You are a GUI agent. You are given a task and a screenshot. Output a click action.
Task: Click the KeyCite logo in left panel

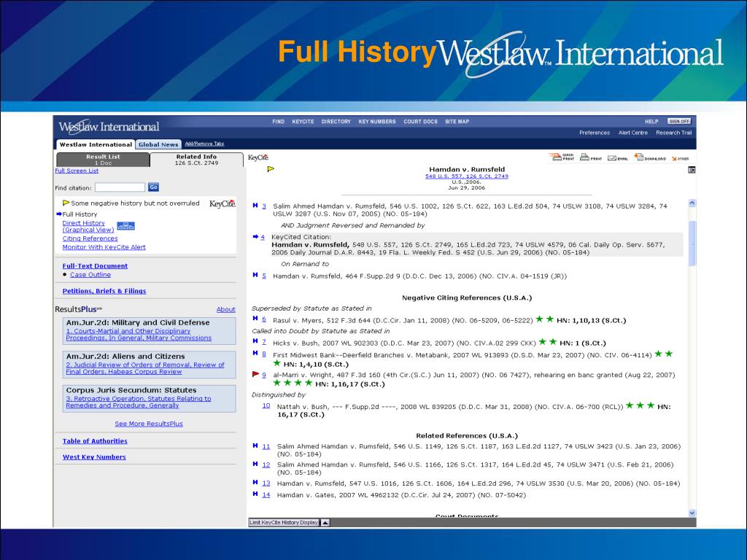[x=222, y=203]
